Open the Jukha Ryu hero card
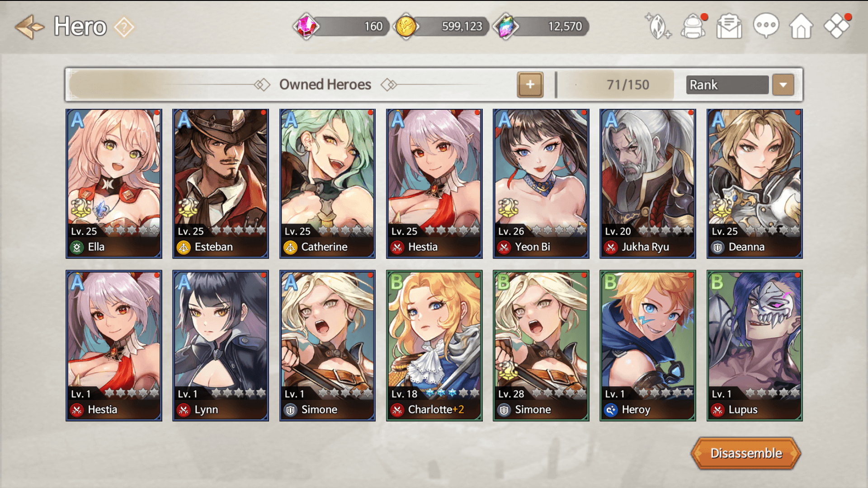868x488 pixels. point(648,183)
